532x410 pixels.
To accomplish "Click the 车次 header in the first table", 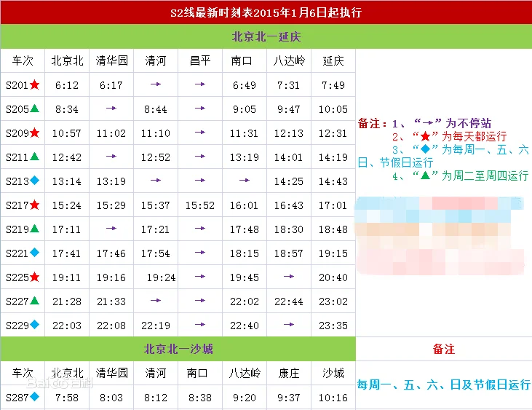I will point(23,60).
